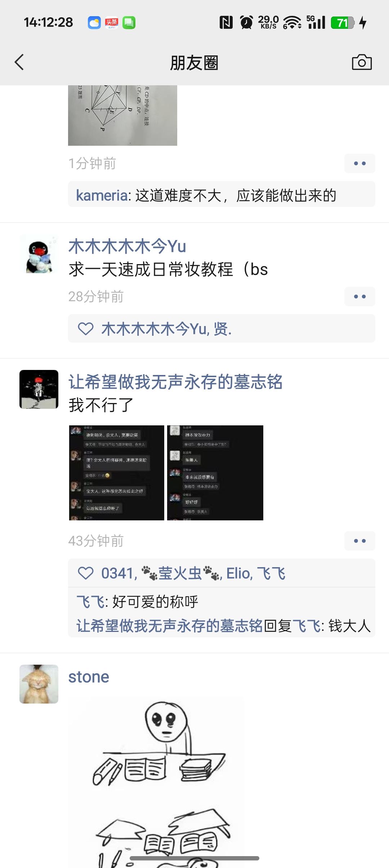Open 木木木木木今Yu's penguin avatar
The height and width of the screenshot is (868, 389).
tap(39, 254)
